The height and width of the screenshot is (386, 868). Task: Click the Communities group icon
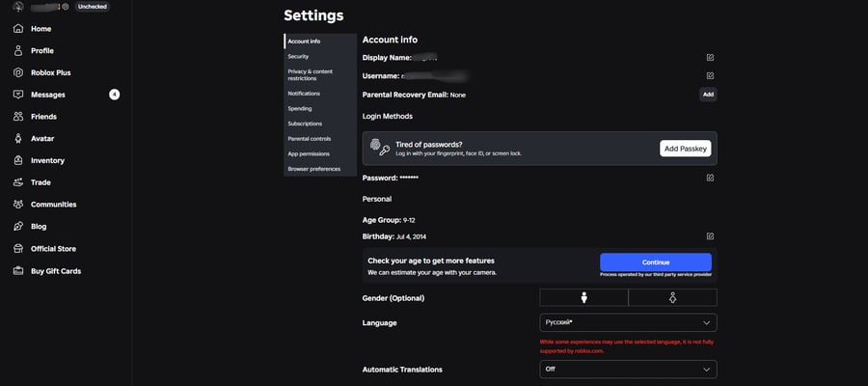coord(18,205)
